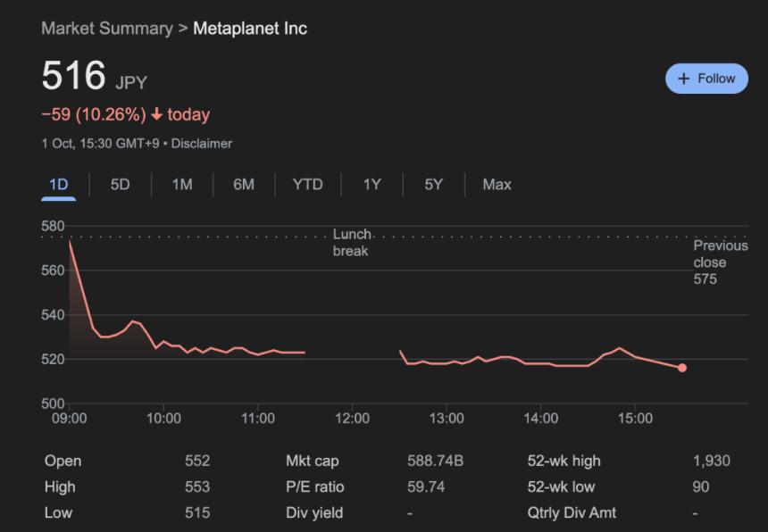Click the Lunch break annotation on chart
This screenshot has height=532, width=768.
pos(351,242)
